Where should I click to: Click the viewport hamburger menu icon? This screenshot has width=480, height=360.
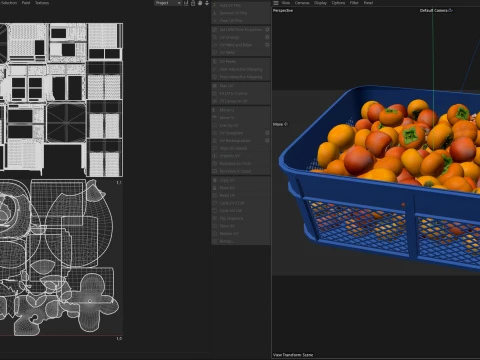(x=276, y=3)
